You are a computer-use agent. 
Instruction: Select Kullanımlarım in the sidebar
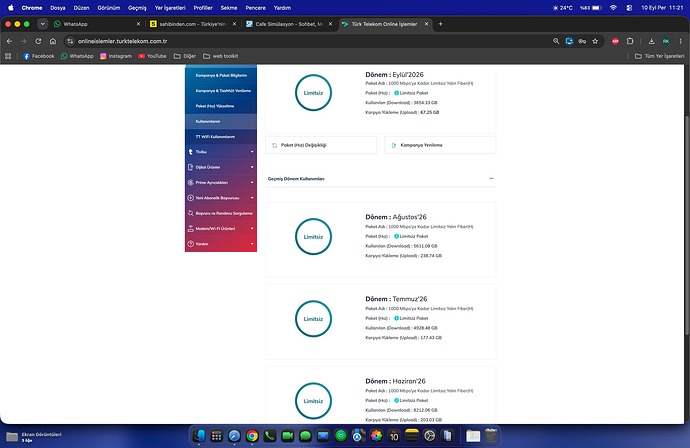(221, 121)
